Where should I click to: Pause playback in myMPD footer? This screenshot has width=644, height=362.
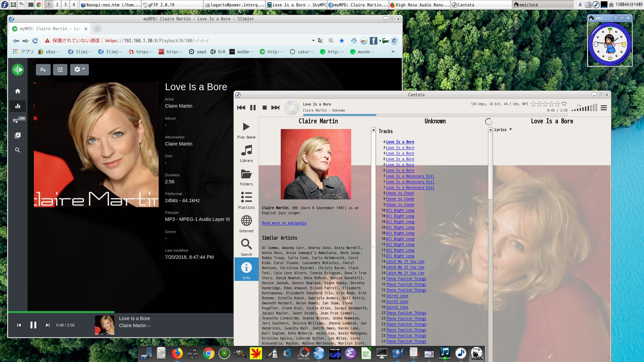(x=33, y=325)
